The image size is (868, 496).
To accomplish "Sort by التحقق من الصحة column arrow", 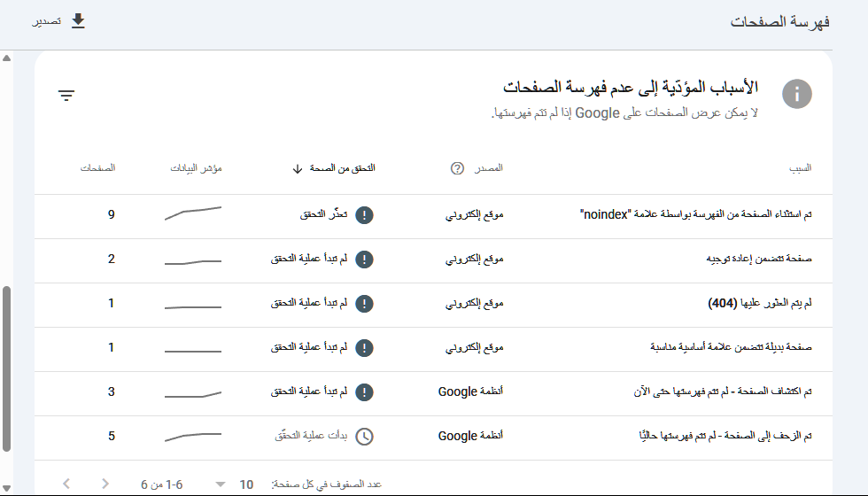I will click(298, 168).
